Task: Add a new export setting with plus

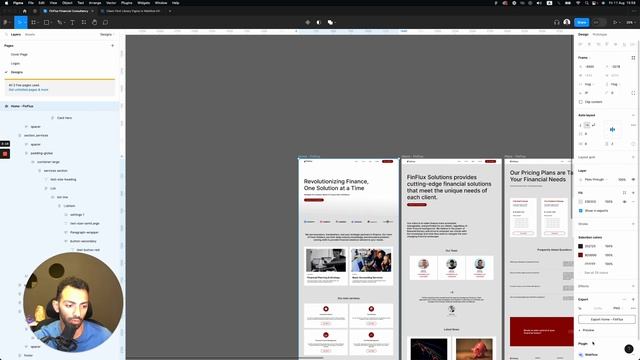Action: [x=633, y=299]
